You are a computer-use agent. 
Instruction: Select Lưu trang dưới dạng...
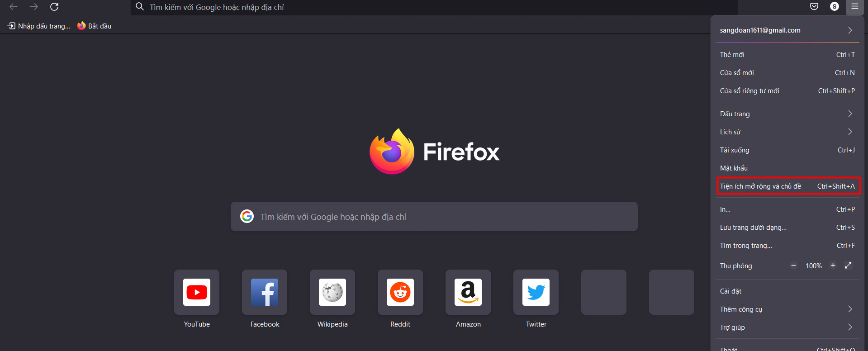pos(787,227)
